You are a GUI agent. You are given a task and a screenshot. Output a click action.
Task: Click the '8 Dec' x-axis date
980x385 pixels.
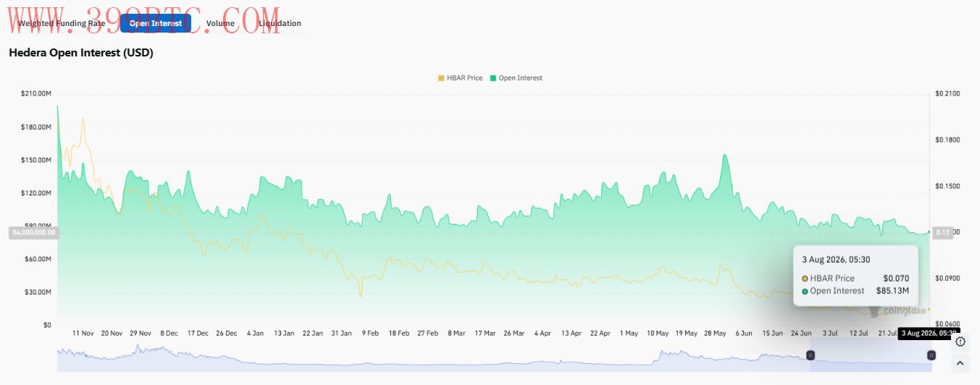pos(169,334)
